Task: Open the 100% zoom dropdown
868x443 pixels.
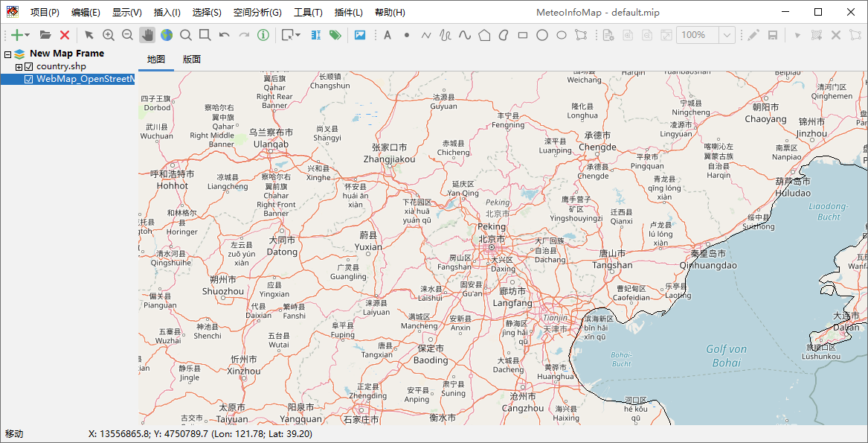Action: [x=727, y=35]
